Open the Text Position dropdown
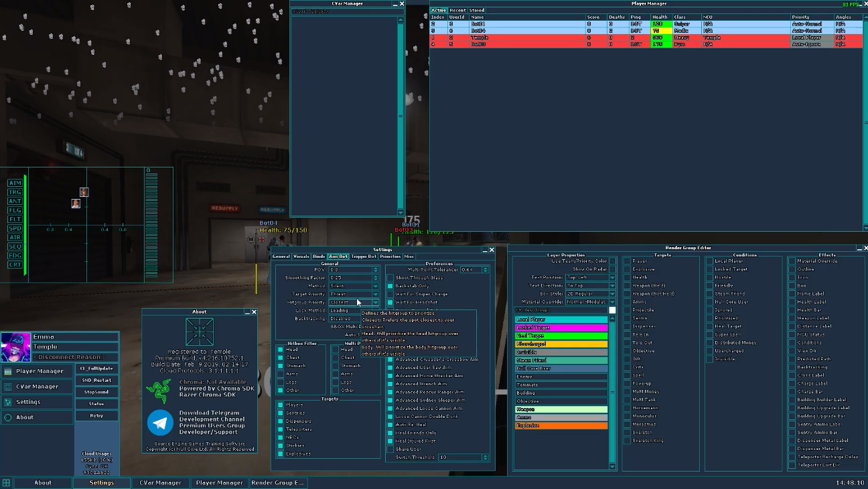 (591, 277)
